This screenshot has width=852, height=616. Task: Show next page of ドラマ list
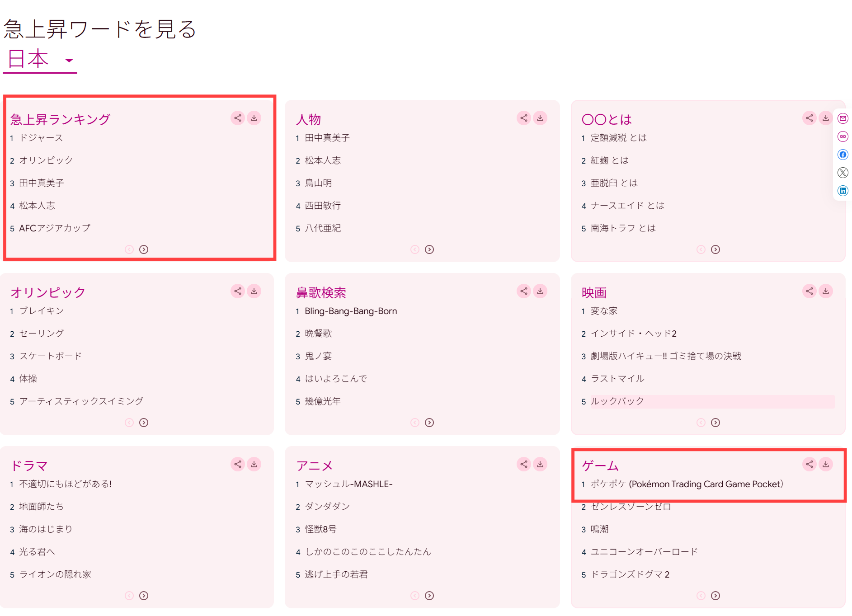click(144, 596)
